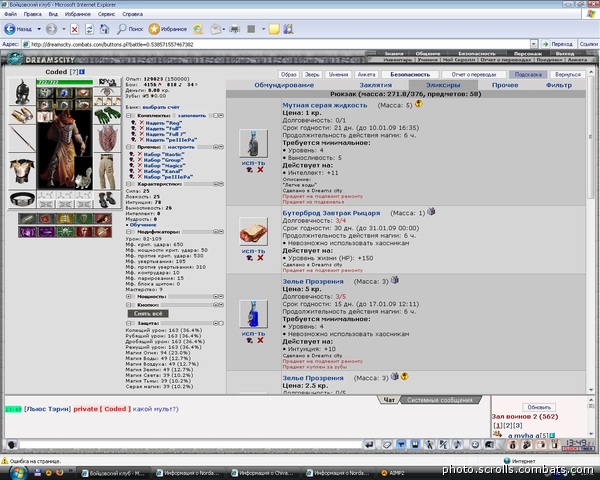This screenshot has width=600, height=480.
Task: Open the Файл menu
Action: pos(10,14)
